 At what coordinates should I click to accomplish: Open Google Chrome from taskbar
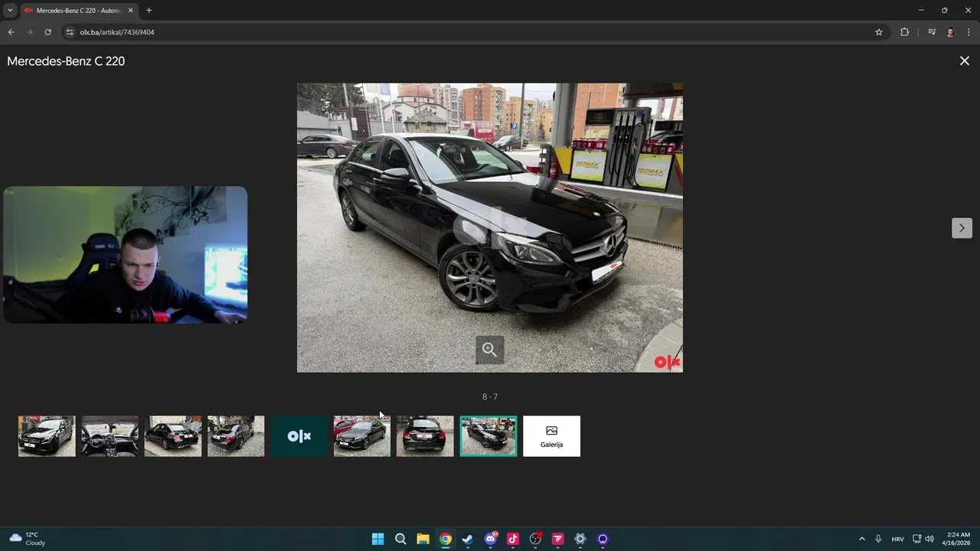pyautogui.click(x=446, y=539)
